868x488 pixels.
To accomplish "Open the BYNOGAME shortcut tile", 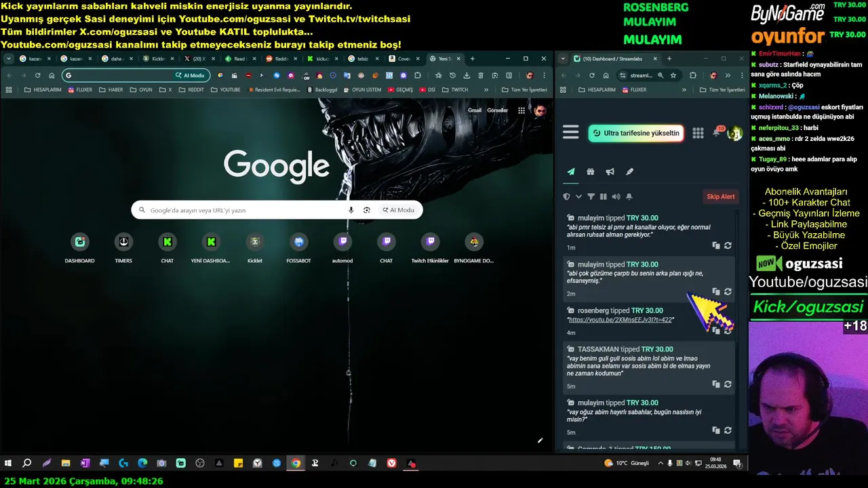I will coord(474,248).
